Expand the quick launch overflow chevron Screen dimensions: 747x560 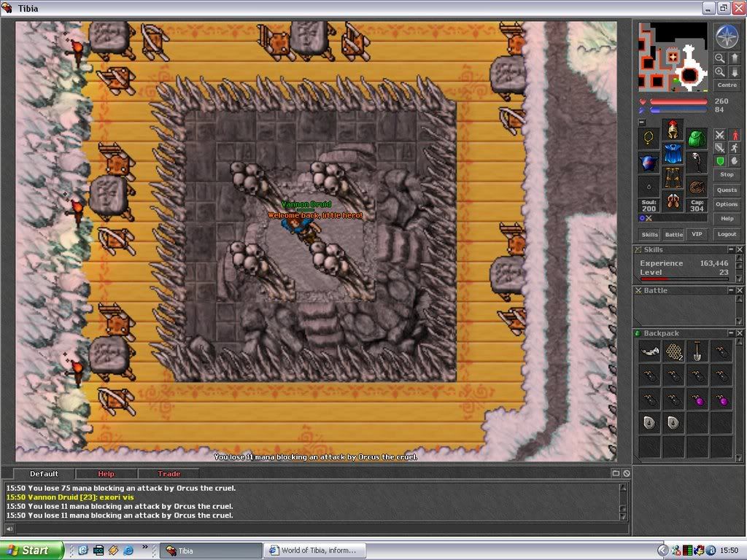(145, 547)
